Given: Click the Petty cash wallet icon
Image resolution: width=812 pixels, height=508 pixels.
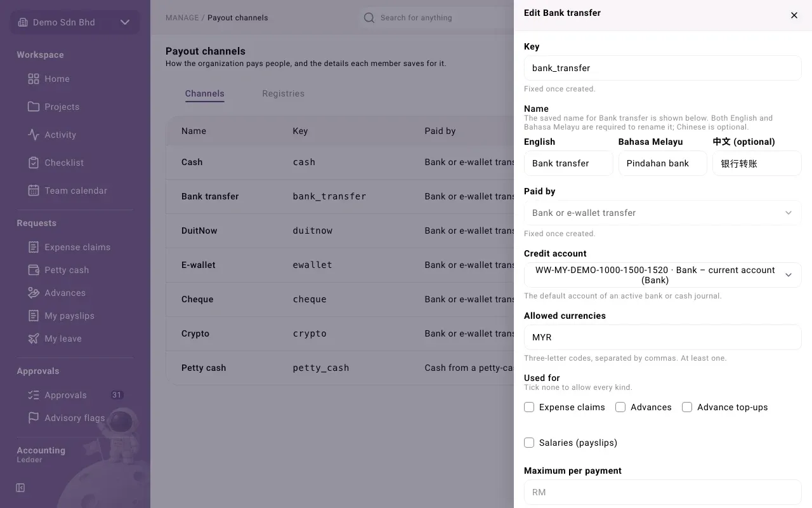Looking at the screenshot, I should coord(34,270).
